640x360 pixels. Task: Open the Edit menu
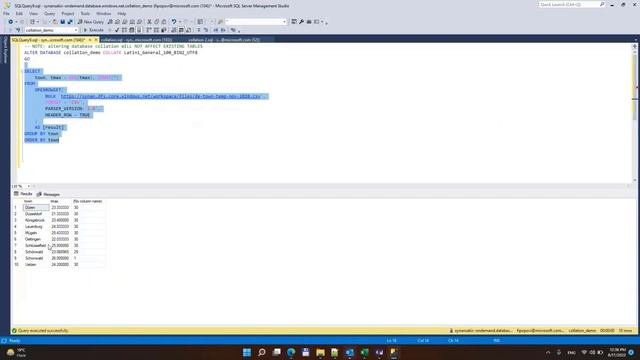click(x=19, y=13)
